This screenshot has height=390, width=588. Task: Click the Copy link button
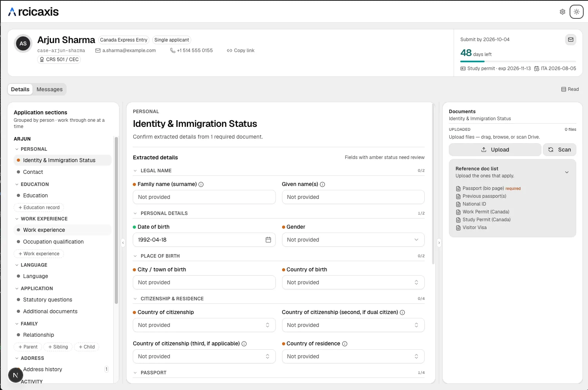pyautogui.click(x=241, y=51)
